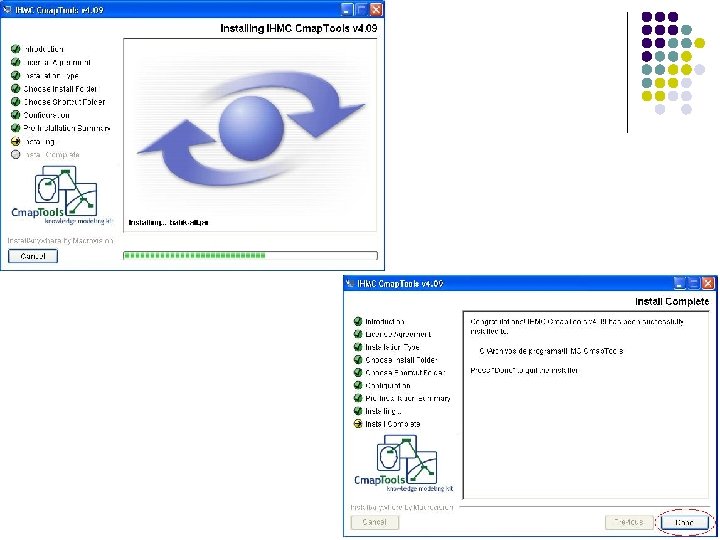Click Installation Type checkmark in Installing window
This screenshot has width=720, height=540.
[x=16, y=75]
